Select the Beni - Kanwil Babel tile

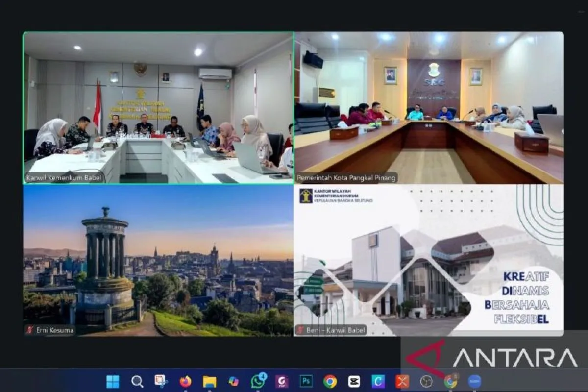(x=429, y=260)
